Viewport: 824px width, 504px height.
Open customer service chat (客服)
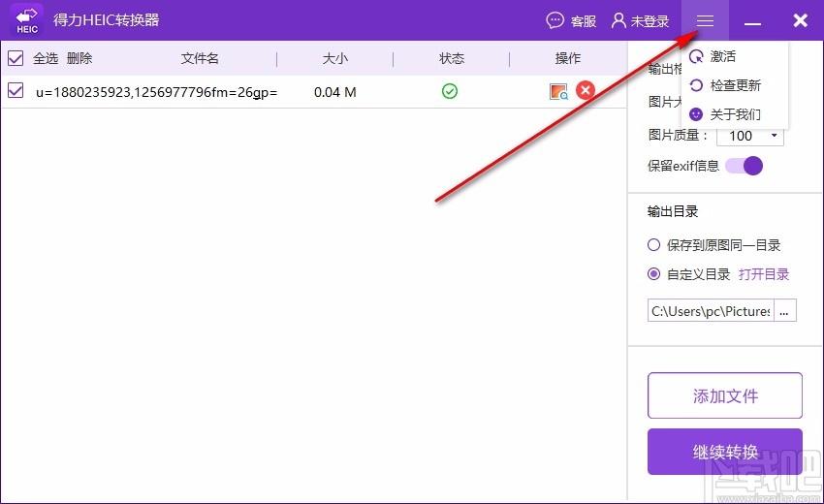[571, 21]
